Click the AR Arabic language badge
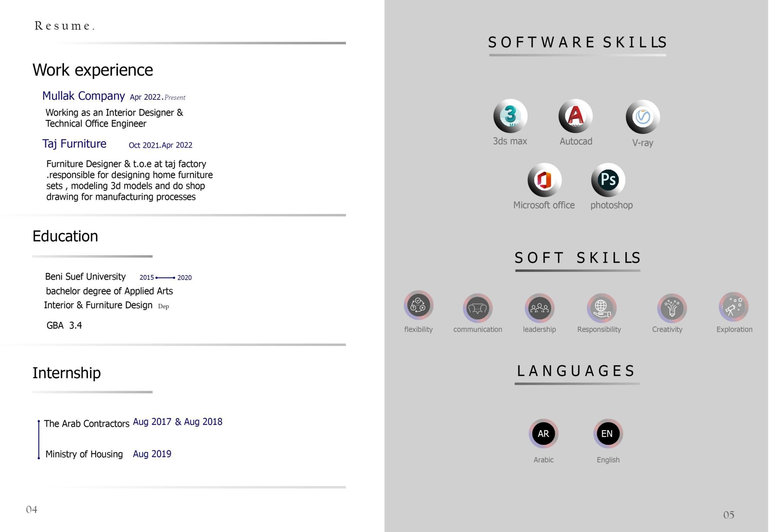The image size is (769, 532). [543, 433]
